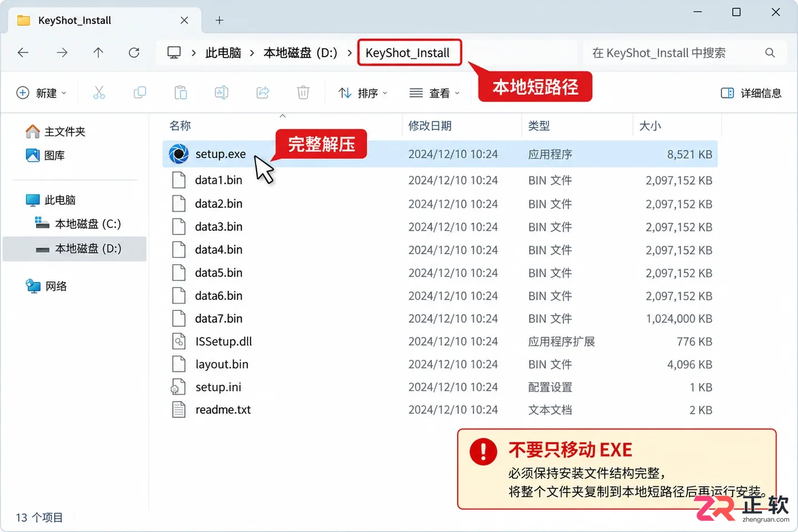Click the Paste clipboard icon

tap(181, 93)
